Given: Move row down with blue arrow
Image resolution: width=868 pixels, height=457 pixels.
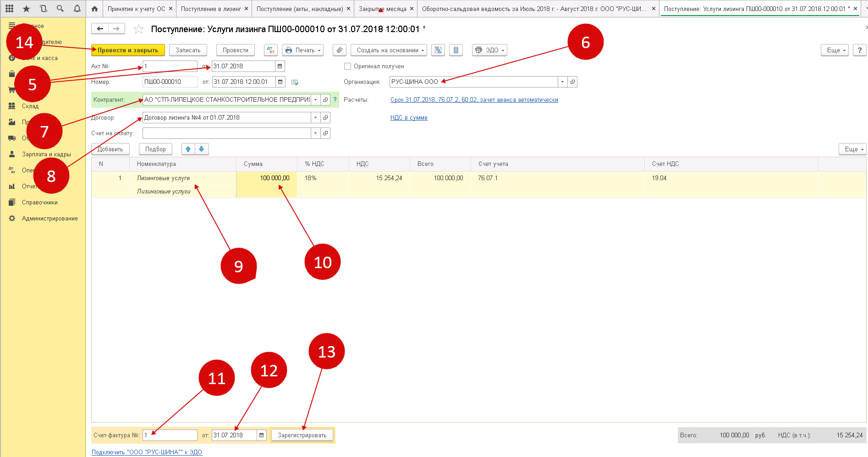Looking at the screenshot, I should (202, 149).
